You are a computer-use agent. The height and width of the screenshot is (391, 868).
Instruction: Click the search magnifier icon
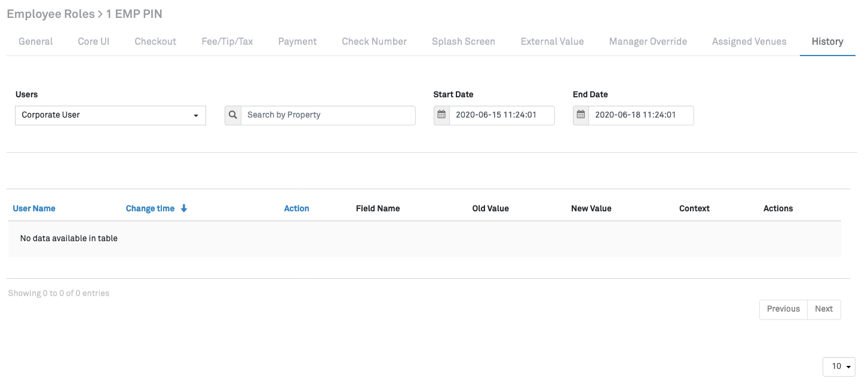click(x=233, y=115)
